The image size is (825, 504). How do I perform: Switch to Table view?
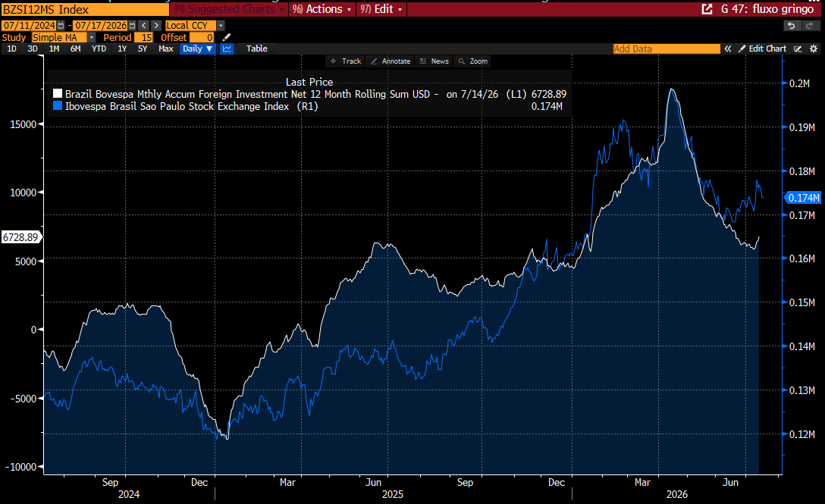pos(257,49)
